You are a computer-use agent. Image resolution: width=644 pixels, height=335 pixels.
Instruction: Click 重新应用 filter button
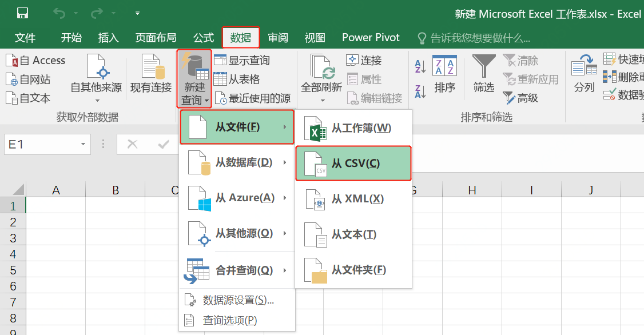pyautogui.click(x=531, y=79)
